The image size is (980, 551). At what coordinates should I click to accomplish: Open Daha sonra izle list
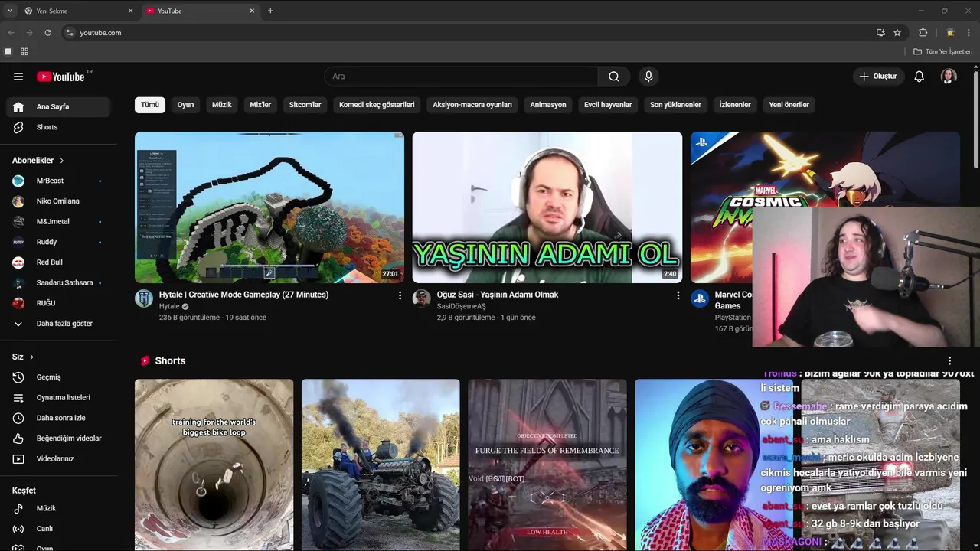click(58, 418)
